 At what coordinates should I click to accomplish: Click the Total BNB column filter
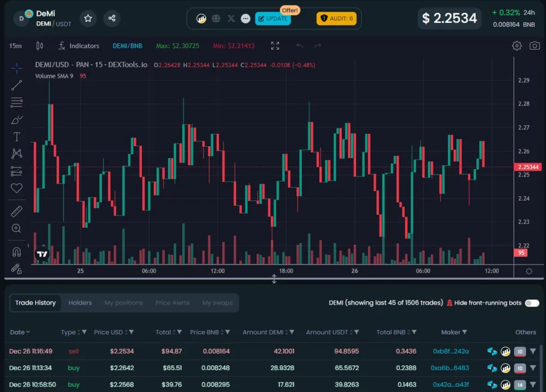pos(414,332)
